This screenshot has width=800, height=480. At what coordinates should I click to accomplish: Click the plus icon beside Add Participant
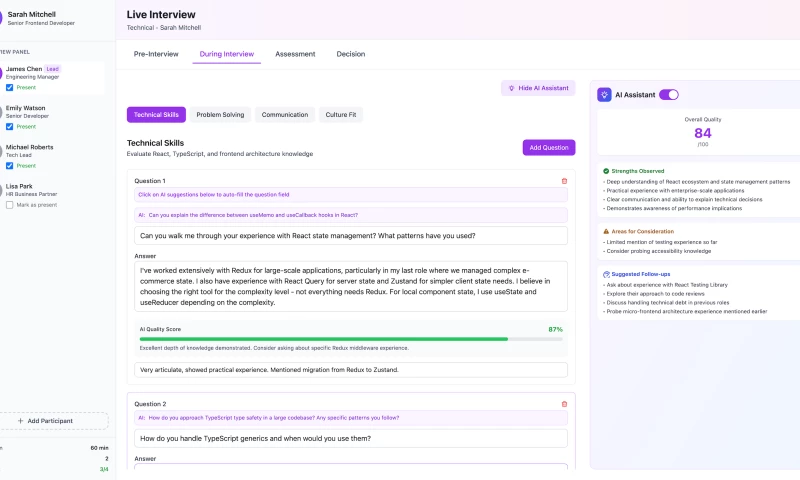(20, 421)
